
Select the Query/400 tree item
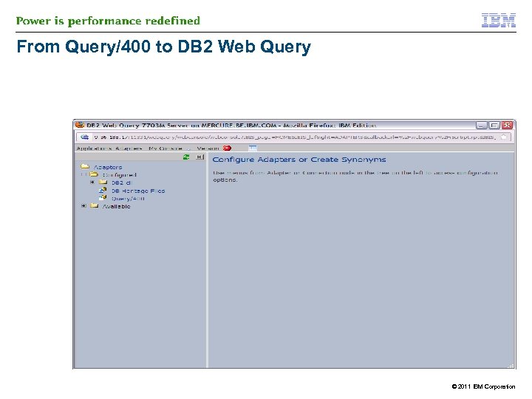(x=128, y=199)
